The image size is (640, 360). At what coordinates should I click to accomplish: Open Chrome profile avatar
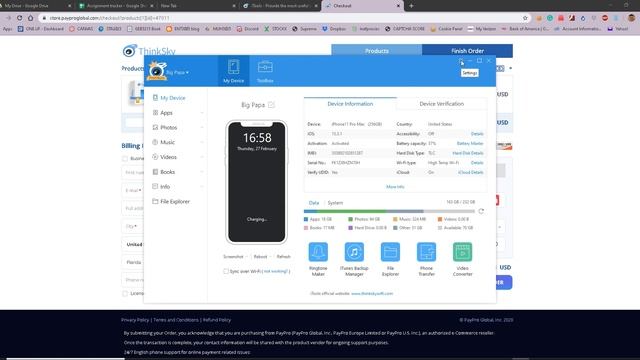[x=631, y=18]
